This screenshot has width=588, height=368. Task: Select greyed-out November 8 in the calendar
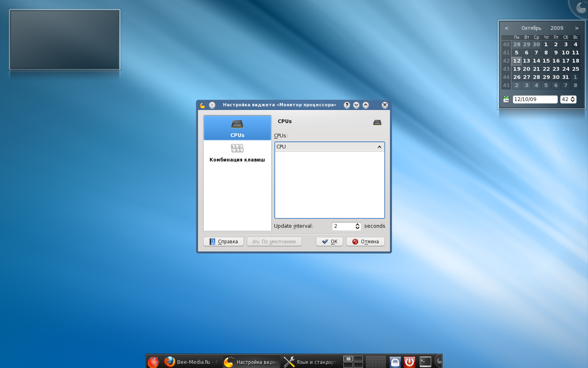(575, 85)
